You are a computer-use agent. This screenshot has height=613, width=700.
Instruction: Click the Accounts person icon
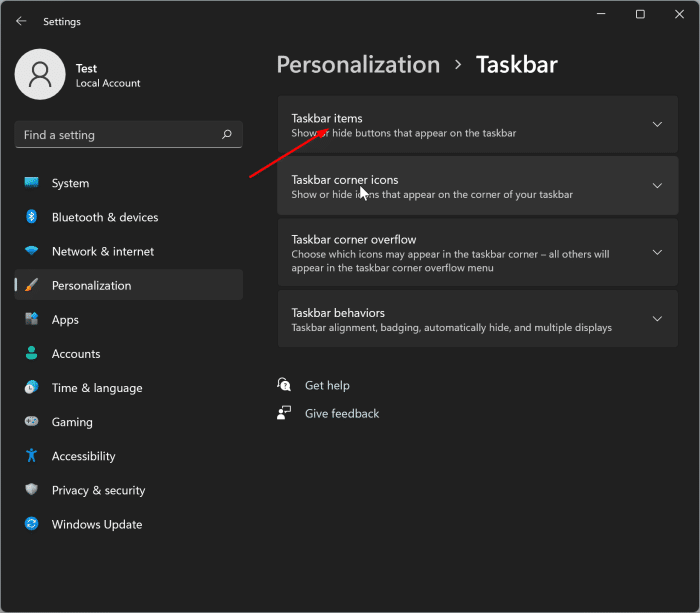point(31,353)
